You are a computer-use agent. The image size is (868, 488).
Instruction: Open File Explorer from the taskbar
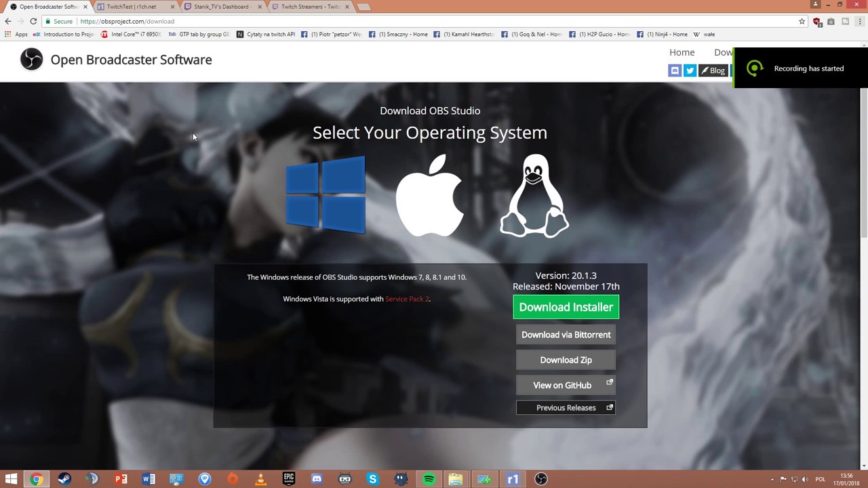pos(456,479)
